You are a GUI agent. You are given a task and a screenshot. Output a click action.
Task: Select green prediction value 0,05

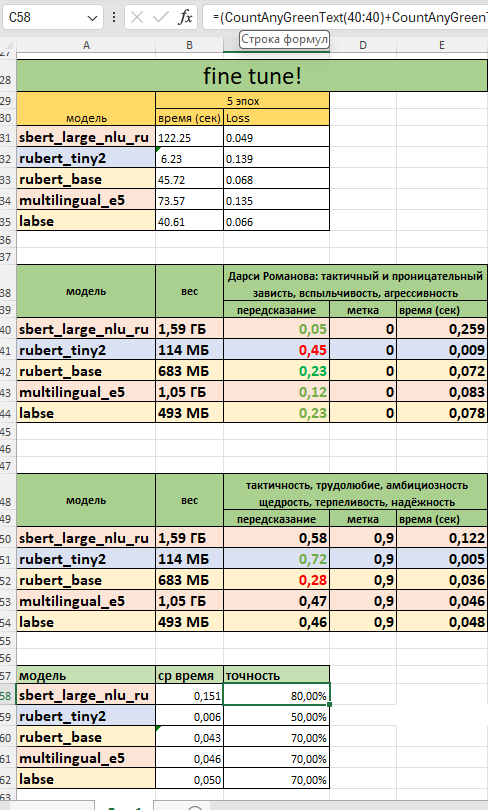[x=276, y=329]
